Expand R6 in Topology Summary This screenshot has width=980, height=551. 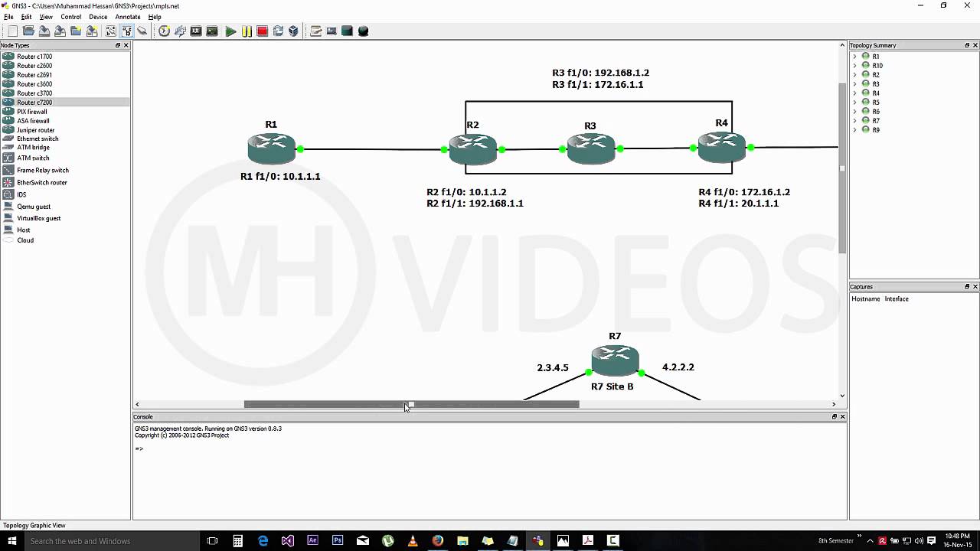pyautogui.click(x=854, y=112)
